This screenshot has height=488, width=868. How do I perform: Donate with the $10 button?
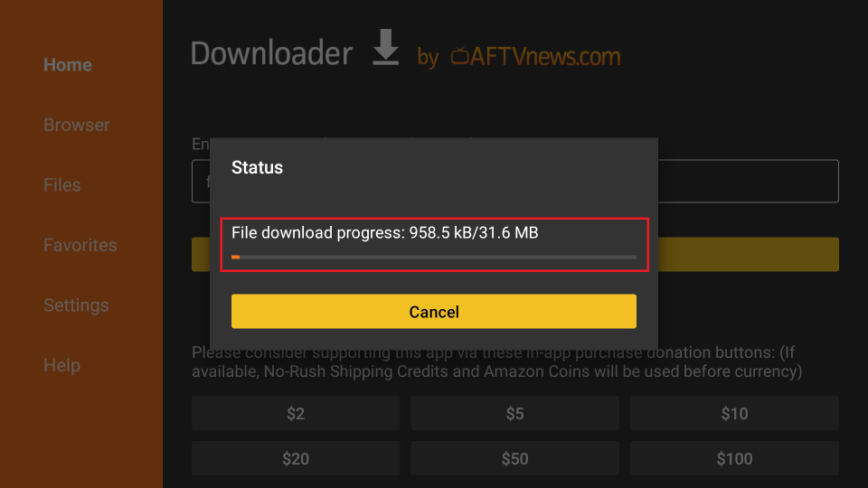(x=734, y=413)
